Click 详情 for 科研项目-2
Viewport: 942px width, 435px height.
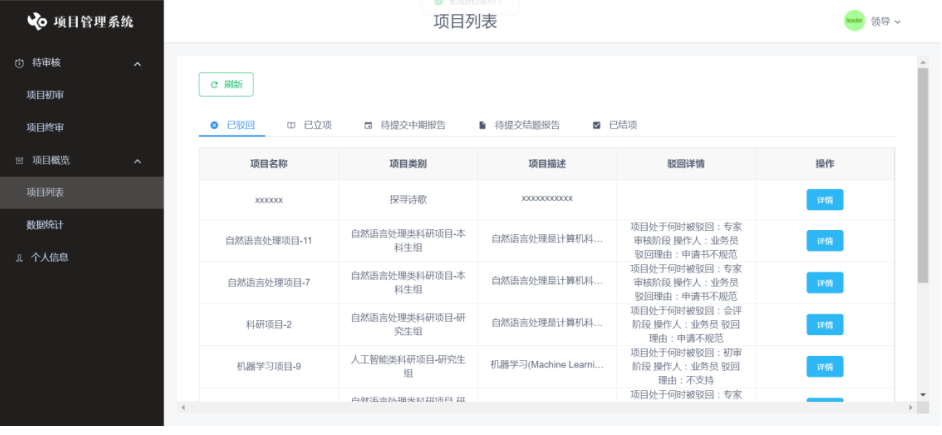pyautogui.click(x=824, y=324)
